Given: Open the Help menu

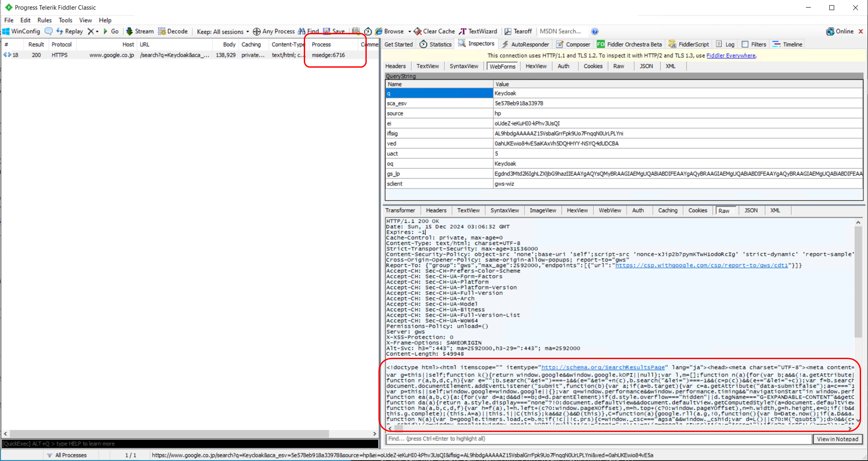Looking at the screenshot, I should [105, 20].
